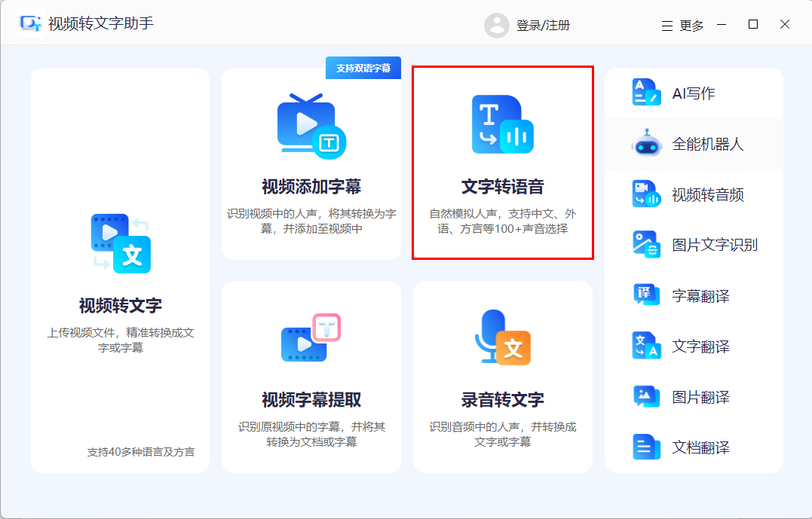This screenshot has height=519, width=812.
Task: Open the 视频字幕提取 card title
Action: [x=311, y=399]
